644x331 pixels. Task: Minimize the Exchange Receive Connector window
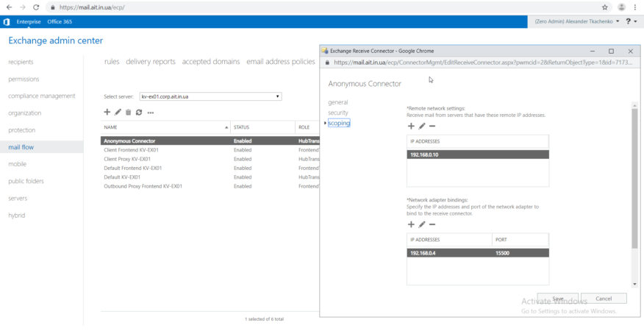click(x=593, y=51)
